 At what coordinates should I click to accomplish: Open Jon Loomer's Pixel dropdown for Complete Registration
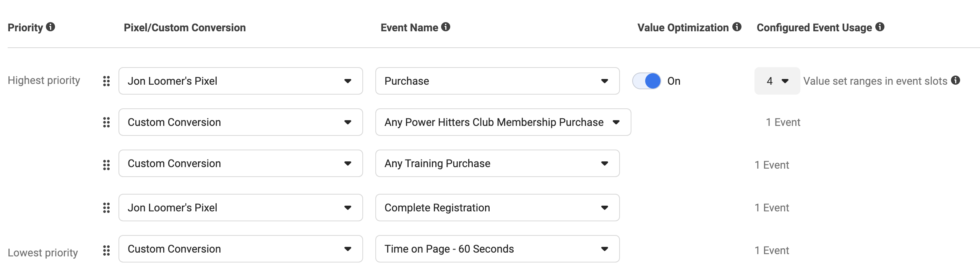point(240,208)
